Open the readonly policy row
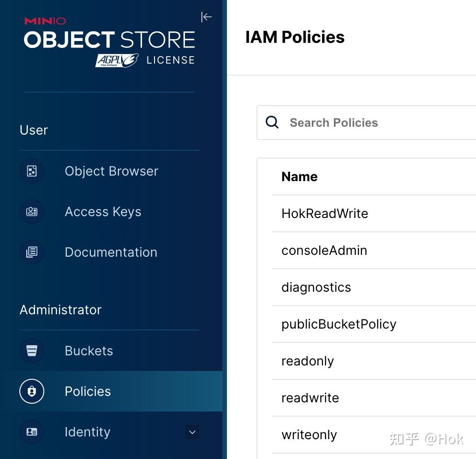 tap(308, 361)
